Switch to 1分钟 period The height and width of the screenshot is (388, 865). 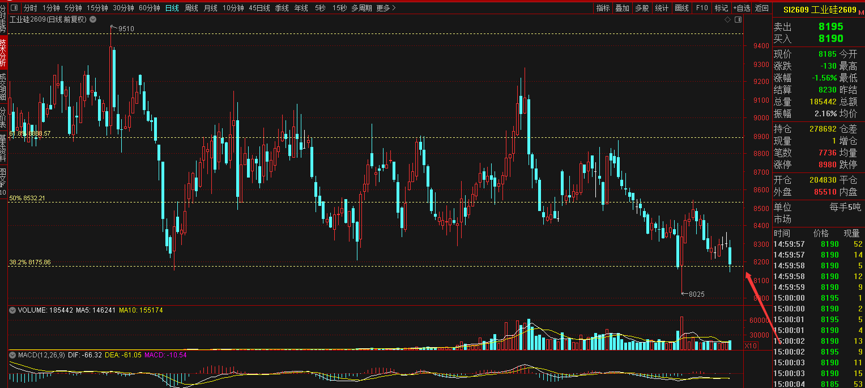pyautogui.click(x=51, y=8)
